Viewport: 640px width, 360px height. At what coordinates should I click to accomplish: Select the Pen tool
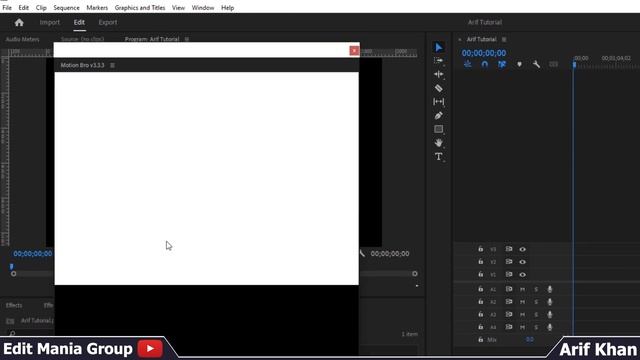[x=439, y=116]
